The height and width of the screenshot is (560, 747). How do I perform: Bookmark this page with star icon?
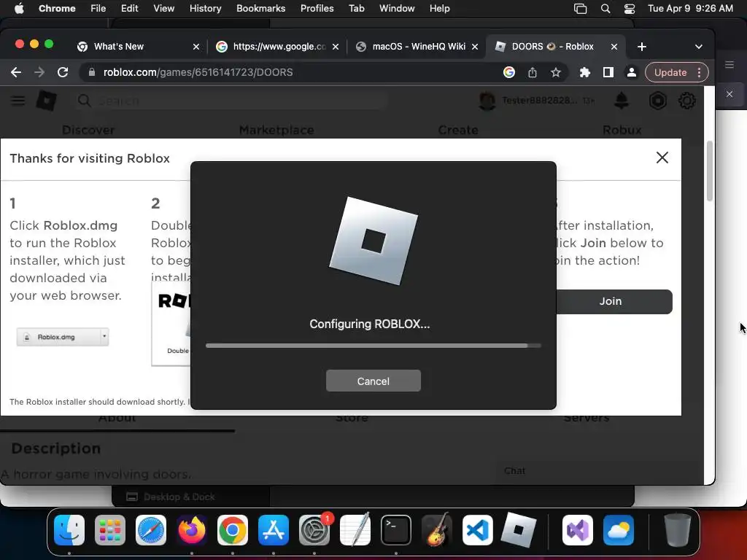click(x=555, y=72)
